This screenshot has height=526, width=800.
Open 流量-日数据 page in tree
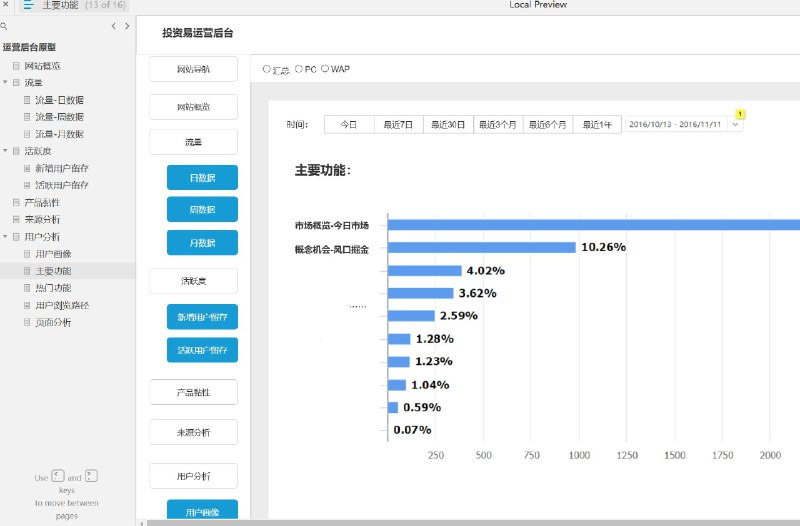click(x=59, y=100)
